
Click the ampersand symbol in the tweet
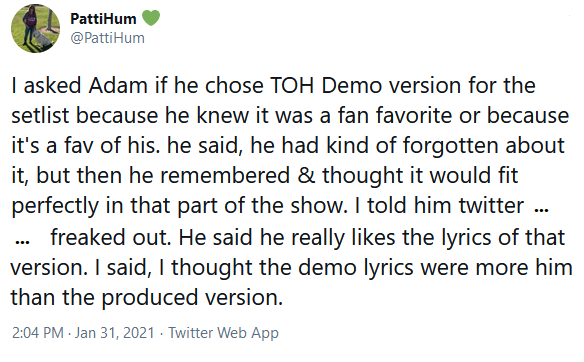pyautogui.click(x=306, y=175)
